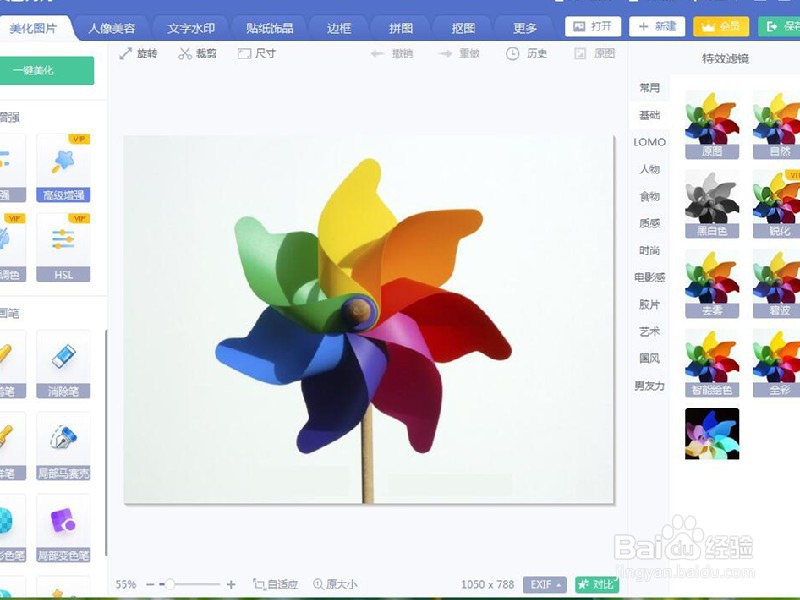Select the 质感 filter category
Screen dimensions: 800x600
pyautogui.click(x=649, y=223)
